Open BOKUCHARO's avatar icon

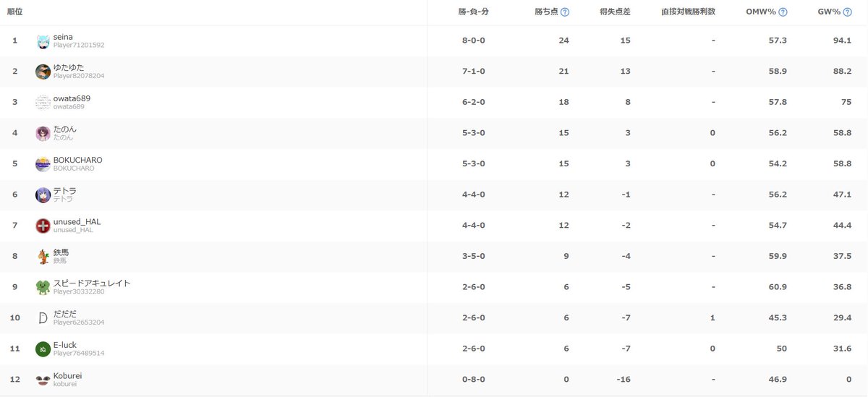[43, 164]
